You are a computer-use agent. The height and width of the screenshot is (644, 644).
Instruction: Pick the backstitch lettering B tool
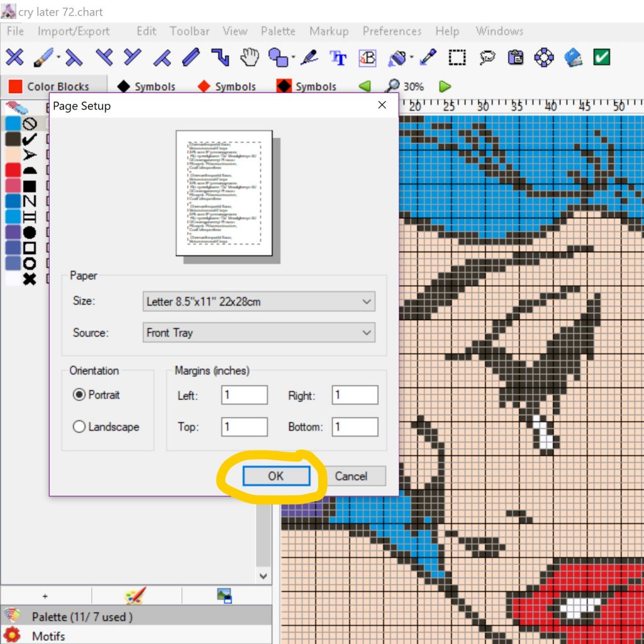[367, 58]
